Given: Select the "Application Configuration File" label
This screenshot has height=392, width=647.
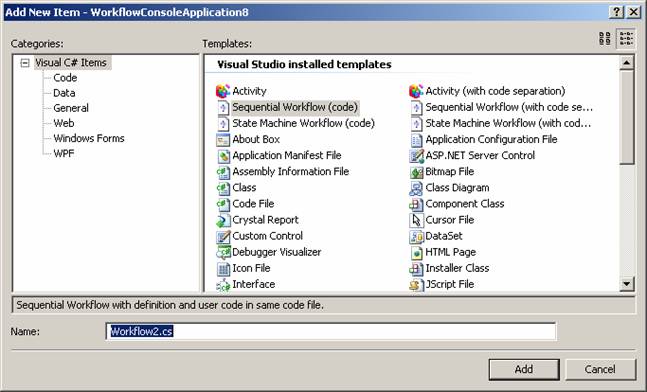Looking at the screenshot, I should [491, 139].
